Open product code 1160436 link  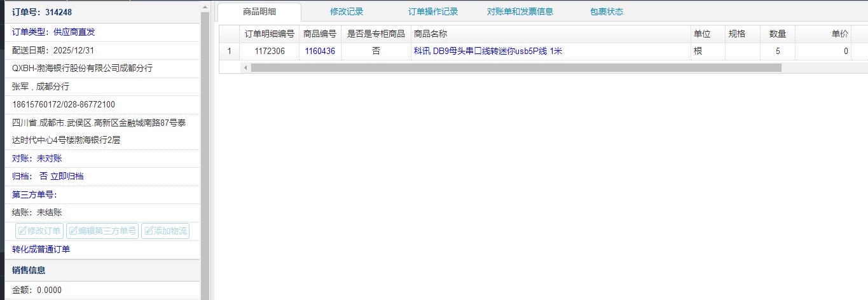[319, 51]
